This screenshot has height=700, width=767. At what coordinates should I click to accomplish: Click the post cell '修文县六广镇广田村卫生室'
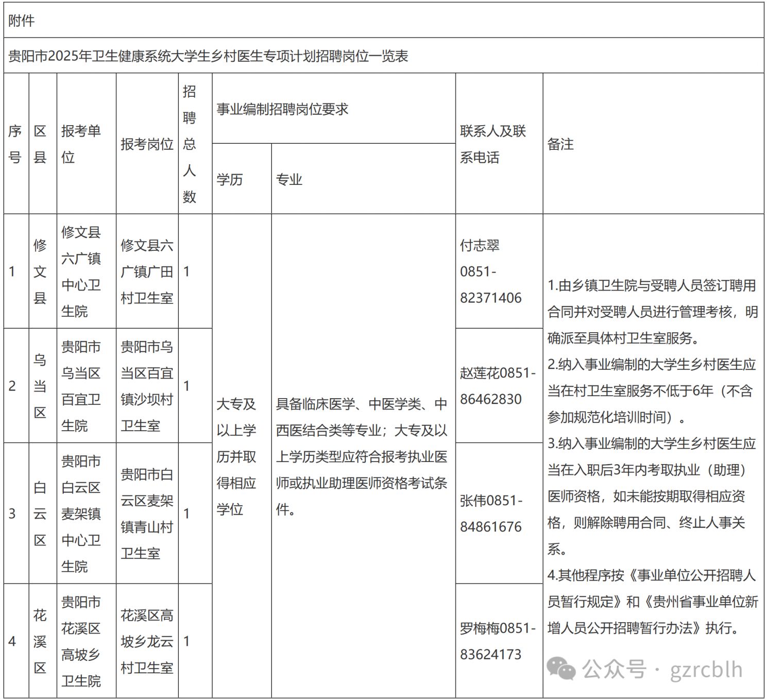pos(147,271)
